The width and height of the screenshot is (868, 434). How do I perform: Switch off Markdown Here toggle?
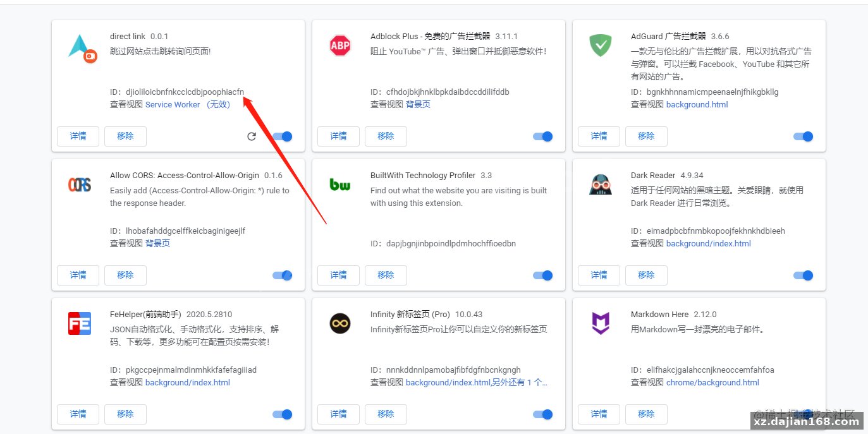point(804,414)
